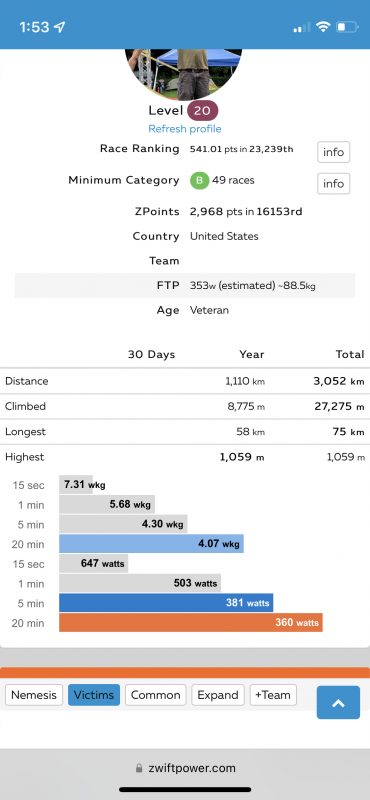Screen dimensions: 370x800
Task: Select the 30 Days column header
Action: pos(152,355)
